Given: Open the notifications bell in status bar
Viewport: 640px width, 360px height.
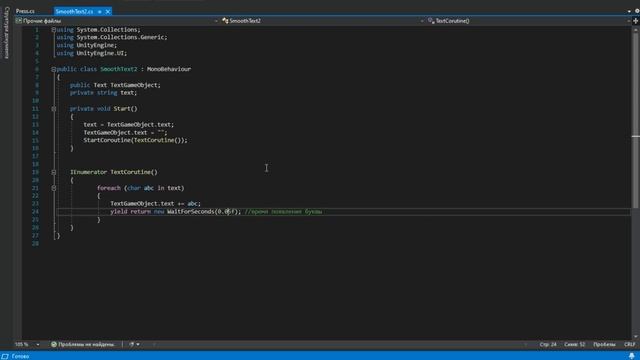Looking at the screenshot, I should (x=632, y=356).
